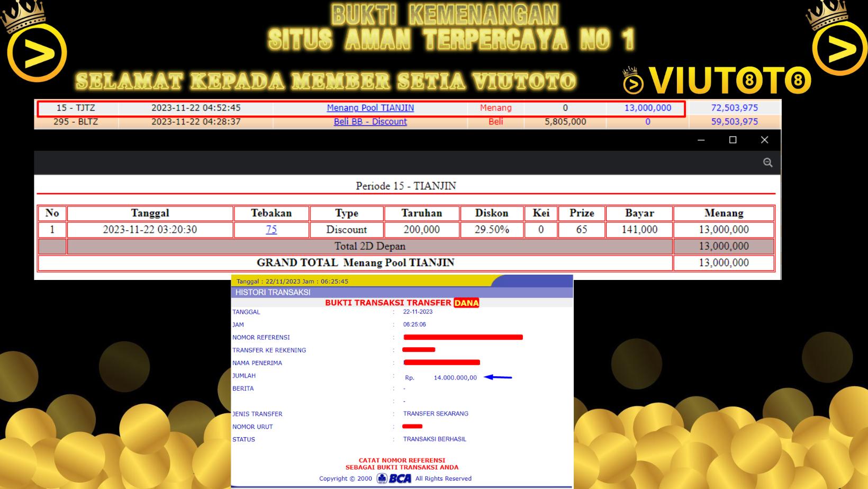The height and width of the screenshot is (489, 868).
Task: Minimize the result popup window
Action: coord(701,140)
